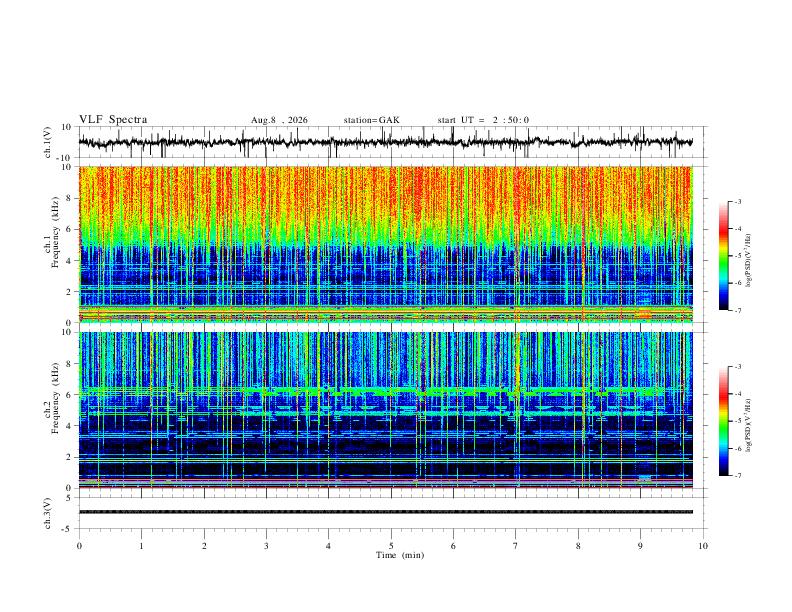The image size is (792, 612).
Task: Click the VLF Spectra title text
Action: pos(113,120)
